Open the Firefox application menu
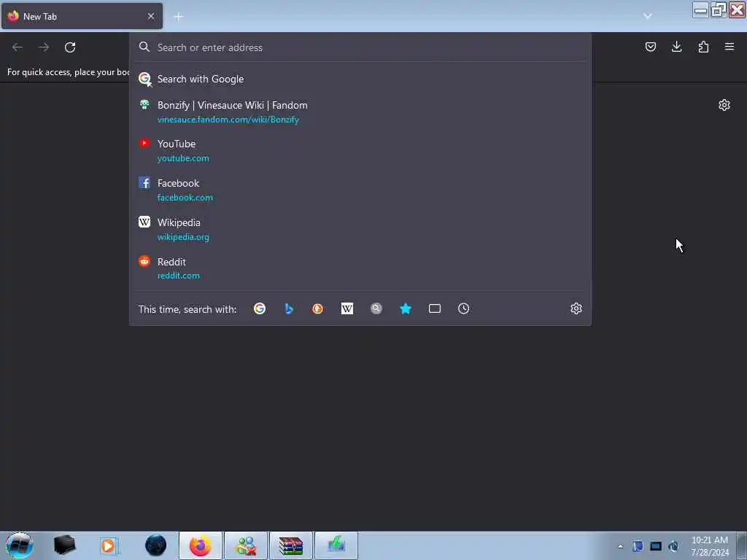The height and width of the screenshot is (560, 747). click(x=729, y=47)
